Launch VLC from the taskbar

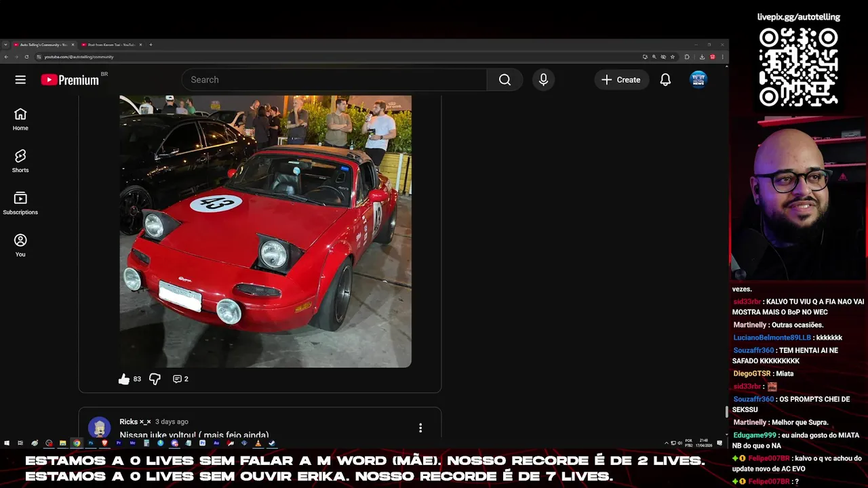coord(258,443)
